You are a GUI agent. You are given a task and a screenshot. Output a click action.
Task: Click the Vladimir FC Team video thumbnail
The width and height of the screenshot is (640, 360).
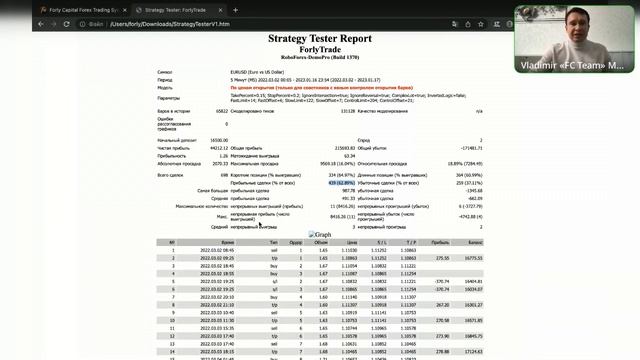[574, 39]
